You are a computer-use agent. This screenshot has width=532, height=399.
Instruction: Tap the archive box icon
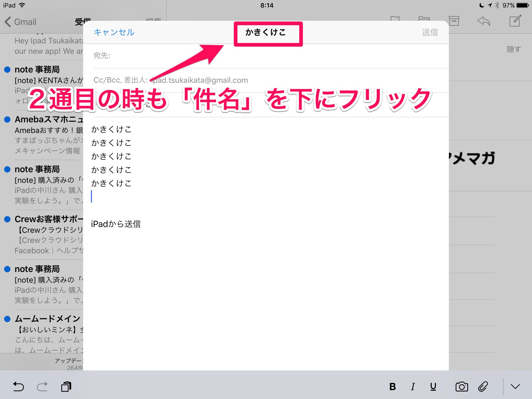454,21
